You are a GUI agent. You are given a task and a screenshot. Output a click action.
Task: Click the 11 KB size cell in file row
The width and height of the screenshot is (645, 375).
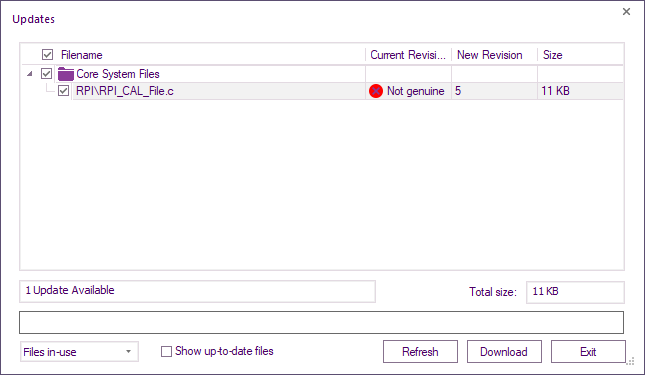[x=555, y=91]
